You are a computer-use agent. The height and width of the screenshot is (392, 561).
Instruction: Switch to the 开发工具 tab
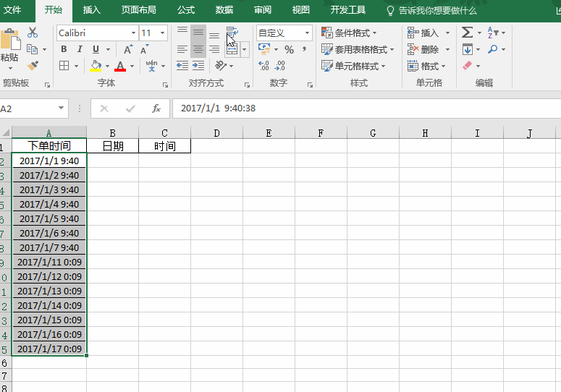pos(347,10)
